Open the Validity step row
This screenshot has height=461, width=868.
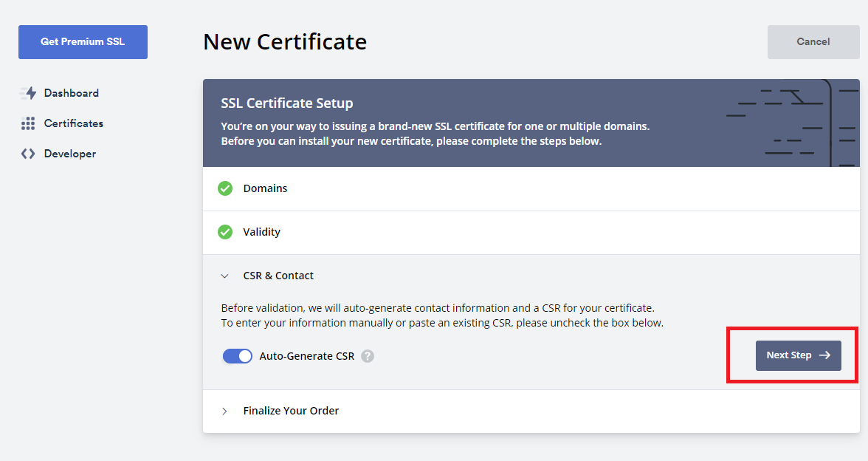(531, 233)
